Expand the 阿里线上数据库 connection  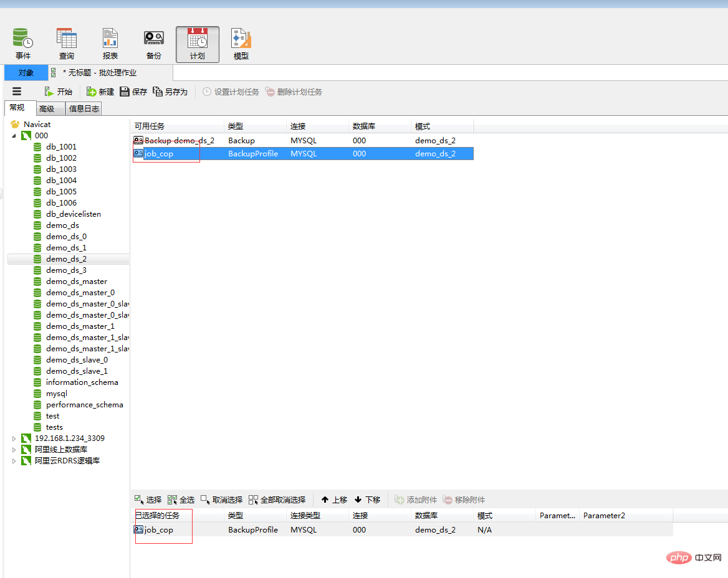[14, 450]
